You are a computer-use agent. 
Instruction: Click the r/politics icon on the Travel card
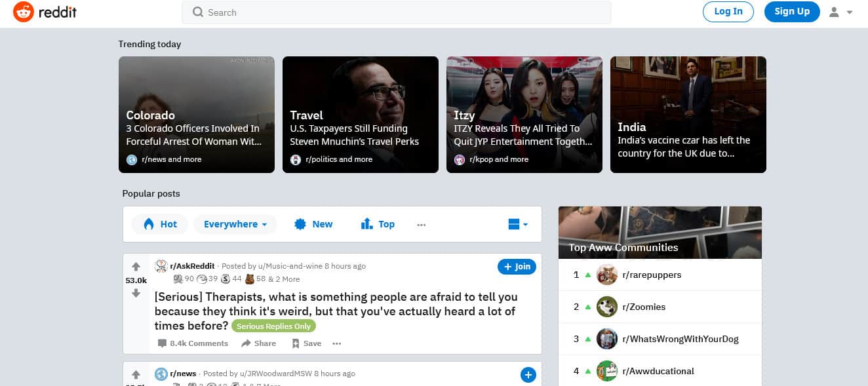296,159
